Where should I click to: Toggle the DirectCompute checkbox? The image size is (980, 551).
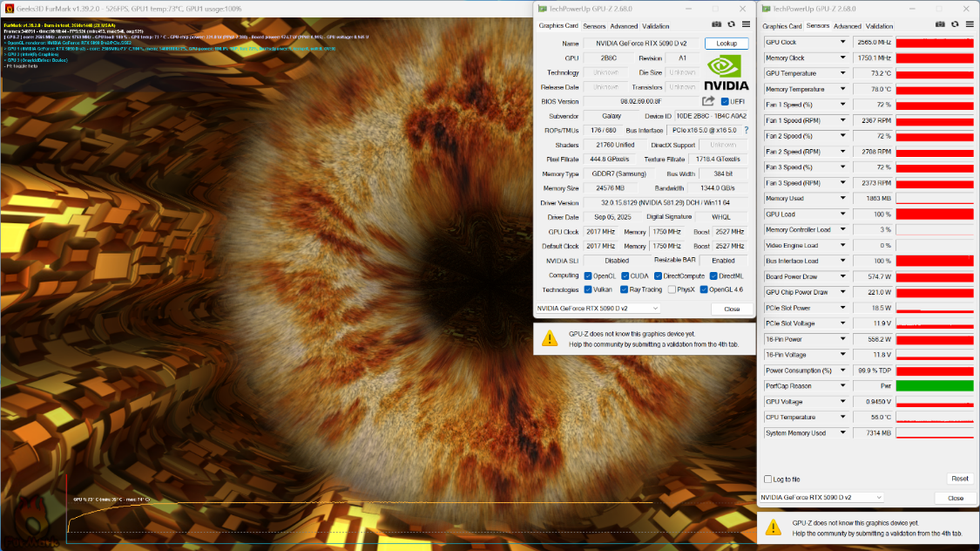659,275
